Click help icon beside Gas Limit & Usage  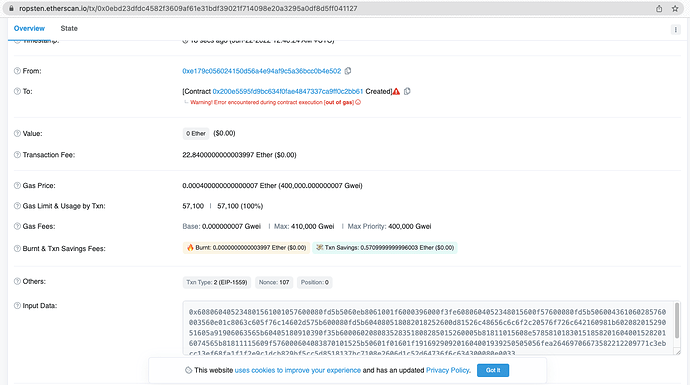(x=17, y=206)
